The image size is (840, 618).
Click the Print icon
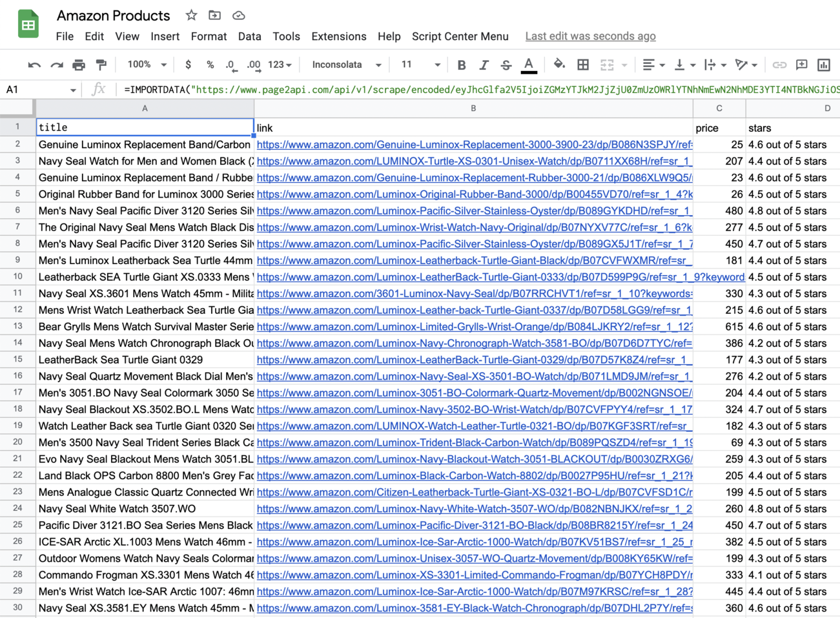[79, 65]
